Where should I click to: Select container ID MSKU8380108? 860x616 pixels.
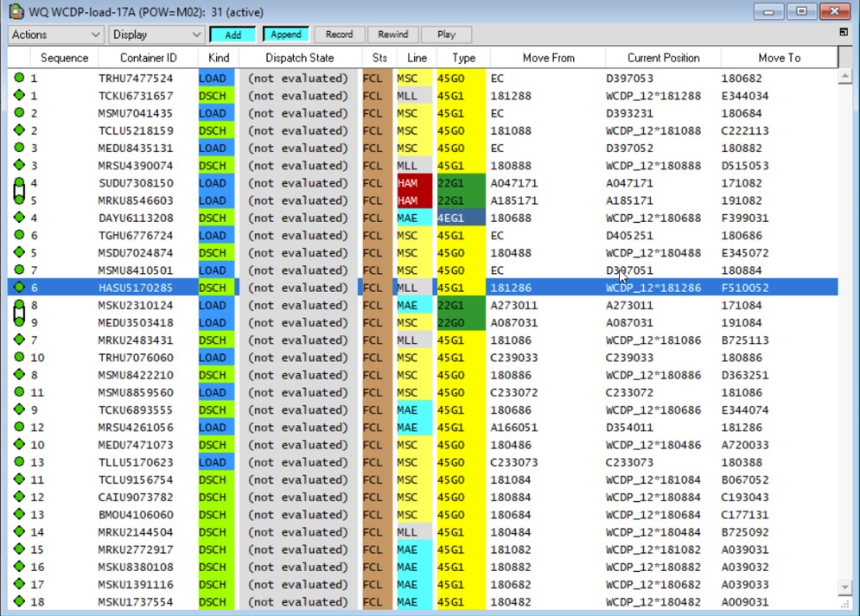point(136,568)
